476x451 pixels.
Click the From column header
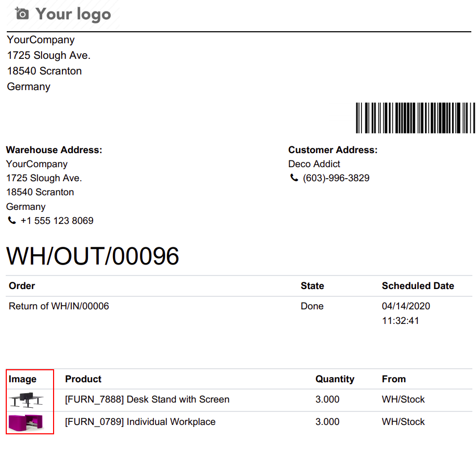393,379
